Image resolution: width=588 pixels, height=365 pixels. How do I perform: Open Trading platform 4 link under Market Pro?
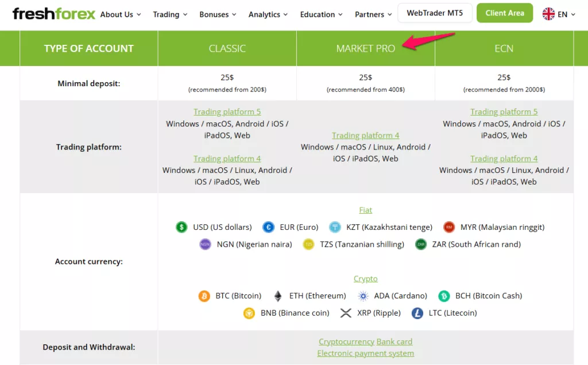[x=365, y=135]
